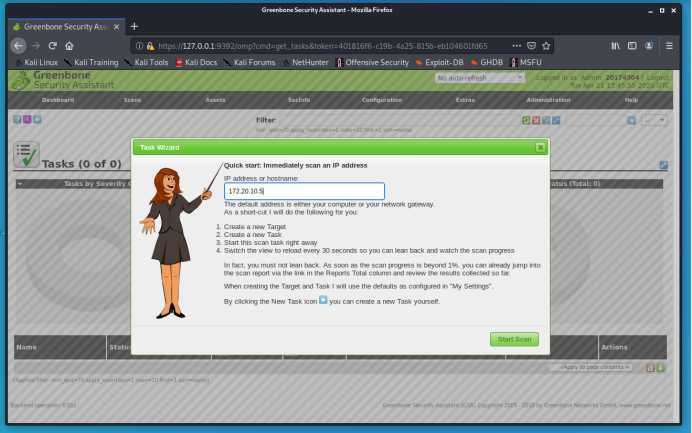Image resolution: width=692 pixels, height=433 pixels.
Task: Click the Pocket save icon
Action: pyautogui.click(x=531, y=45)
